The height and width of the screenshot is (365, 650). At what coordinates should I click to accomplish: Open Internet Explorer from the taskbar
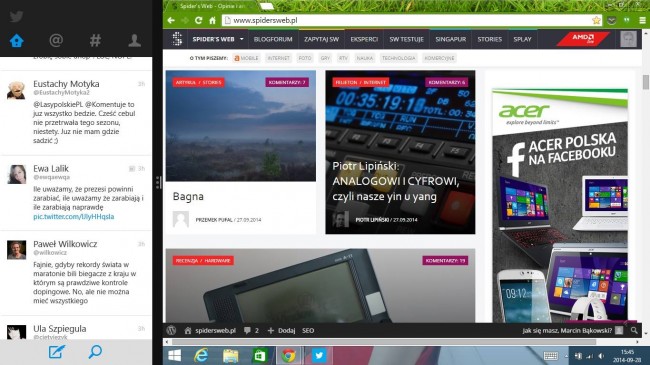coord(201,355)
